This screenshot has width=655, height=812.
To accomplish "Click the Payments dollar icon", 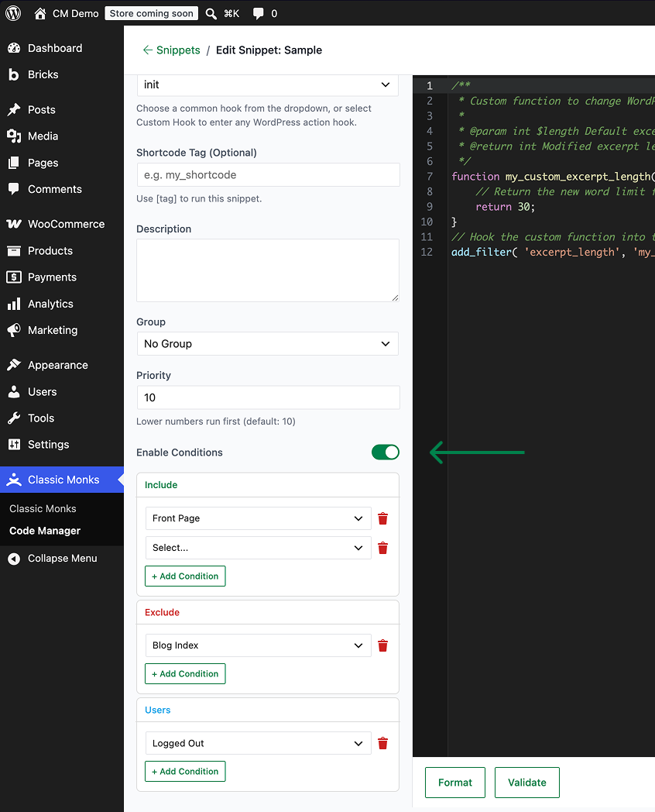I will [x=14, y=277].
